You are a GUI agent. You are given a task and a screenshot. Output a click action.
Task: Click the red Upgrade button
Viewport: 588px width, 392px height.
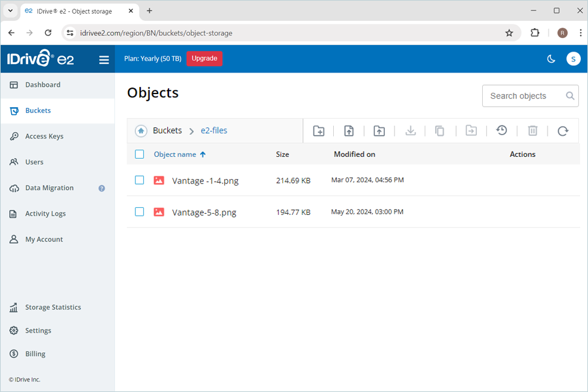(x=204, y=59)
